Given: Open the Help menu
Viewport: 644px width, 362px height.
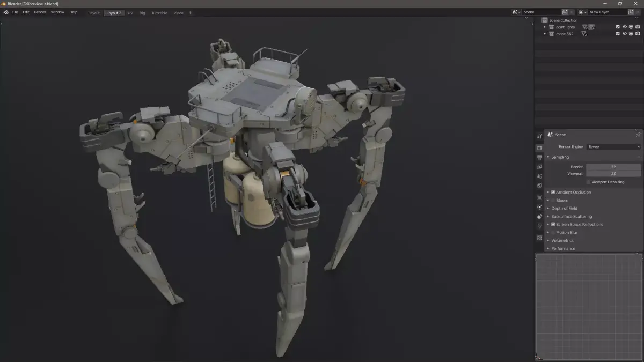Looking at the screenshot, I should point(74,12).
